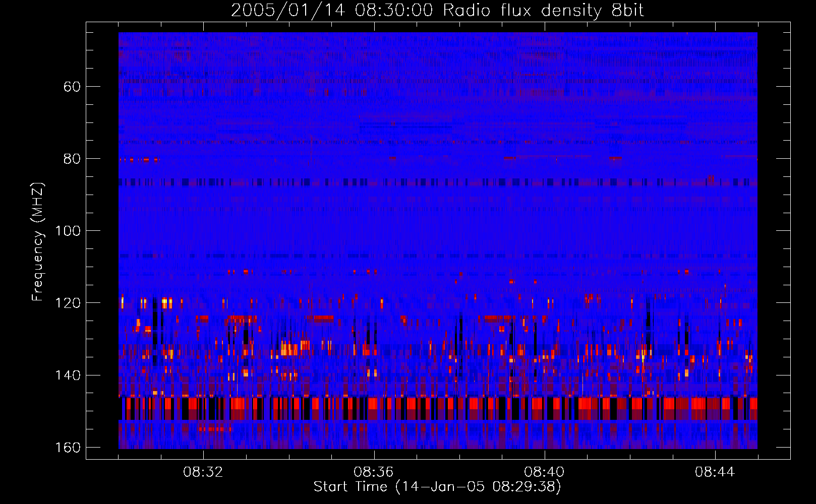Click the "Start Time (14-Jan-05 08:29:38)" label

[437, 487]
